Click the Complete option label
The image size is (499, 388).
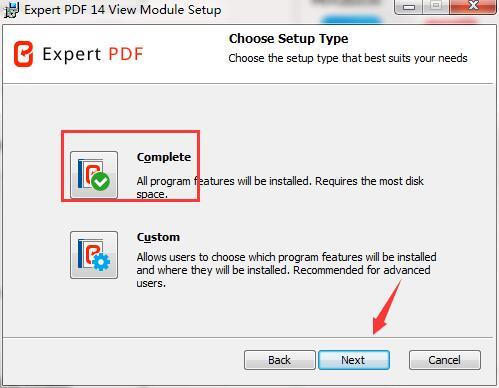coord(164,157)
